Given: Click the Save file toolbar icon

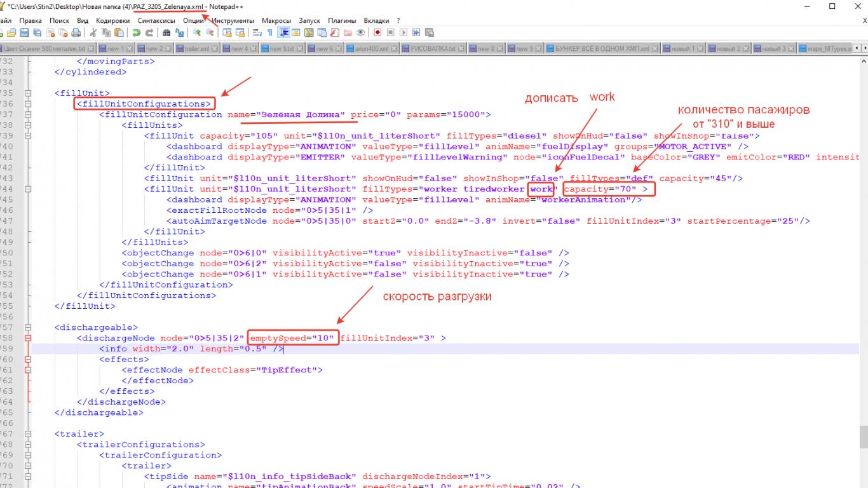Looking at the screenshot, I should coord(24,32).
